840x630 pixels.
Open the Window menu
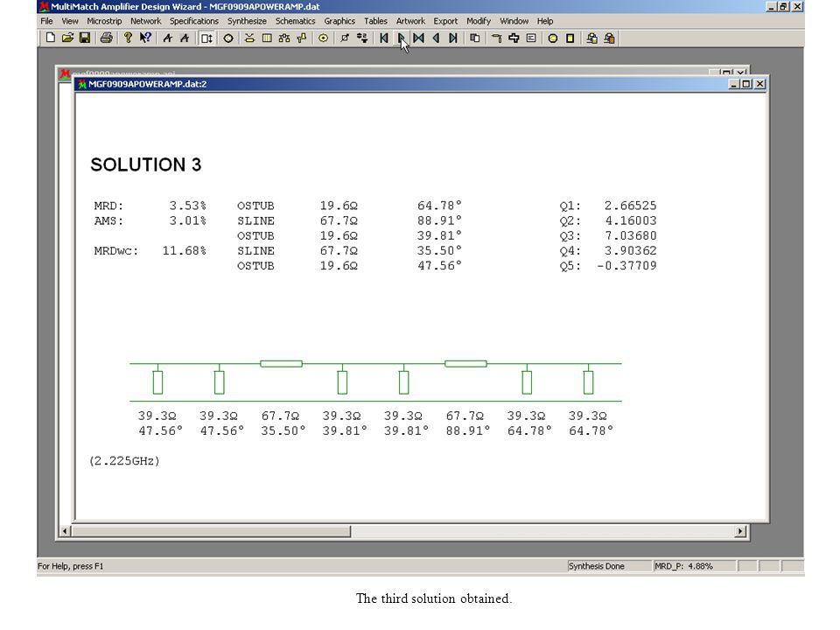coord(514,21)
